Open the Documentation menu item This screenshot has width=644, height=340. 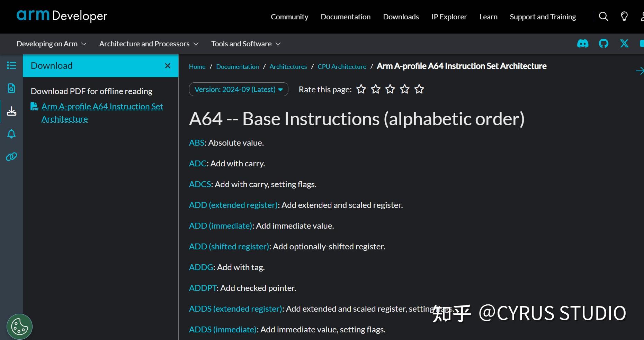click(x=345, y=16)
